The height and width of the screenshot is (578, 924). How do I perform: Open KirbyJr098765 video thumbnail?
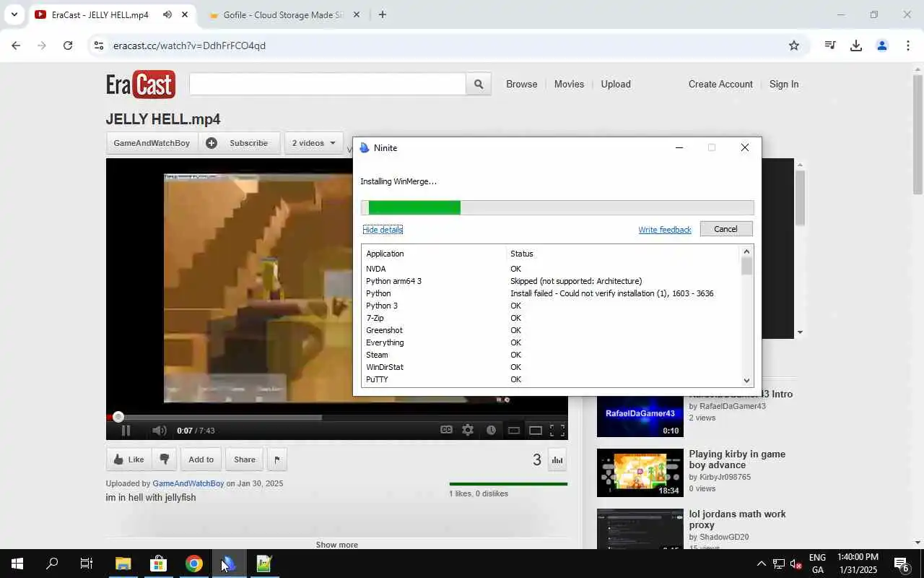coord(640,473)
